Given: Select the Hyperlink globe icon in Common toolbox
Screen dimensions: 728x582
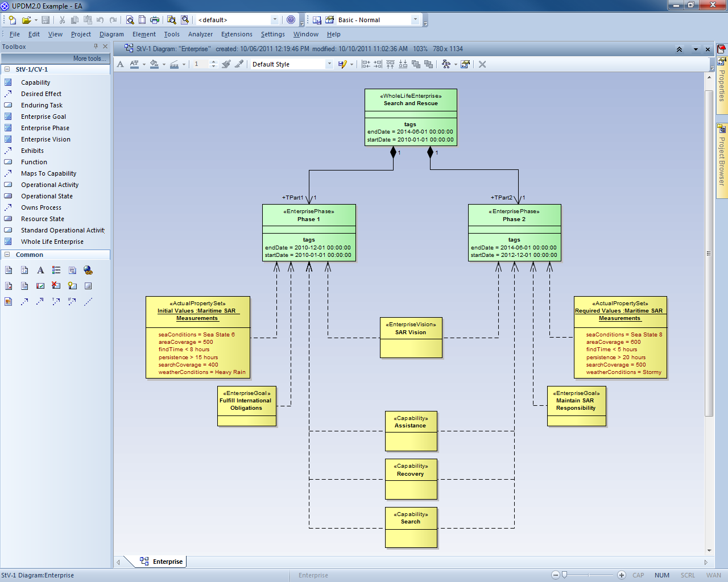Looking at the screenshot, I should pyautogui.click(x=88, y=271).
